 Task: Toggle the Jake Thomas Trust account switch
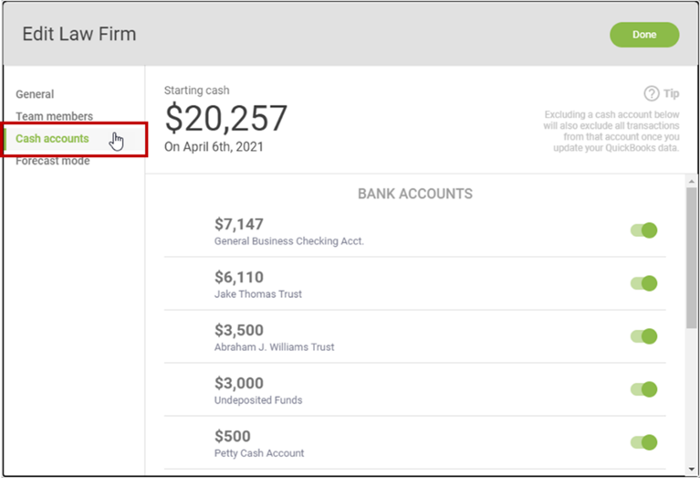click(x=643, y=283)
